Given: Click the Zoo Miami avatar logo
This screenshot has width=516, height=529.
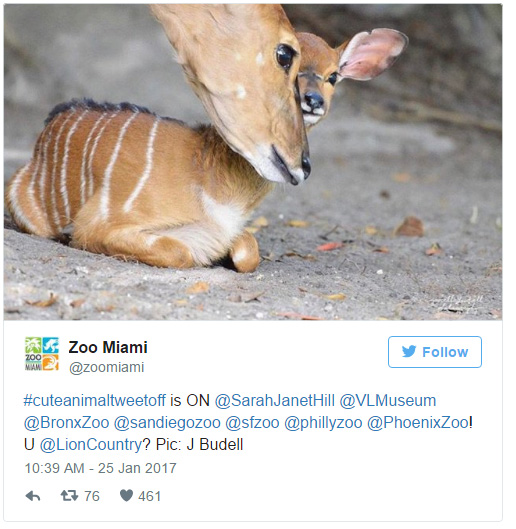Looking at the screenshot, I should [42, 354].
